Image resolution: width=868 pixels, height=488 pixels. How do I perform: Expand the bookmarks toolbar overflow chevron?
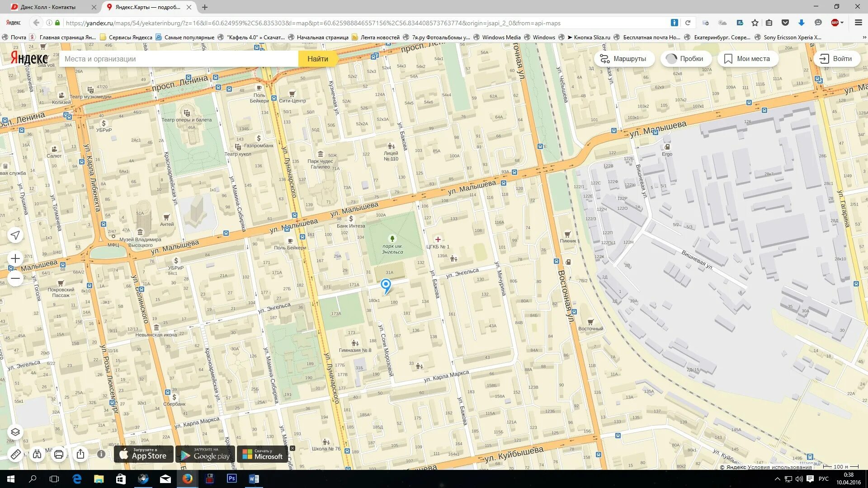(863, 38)
